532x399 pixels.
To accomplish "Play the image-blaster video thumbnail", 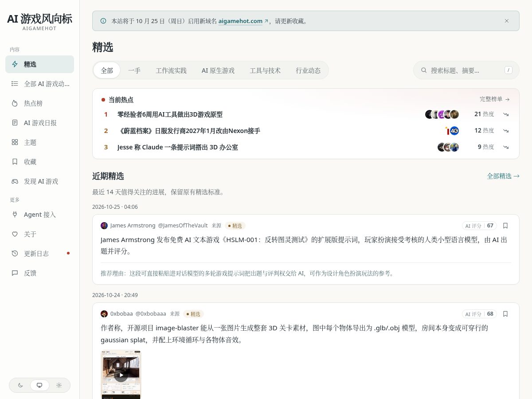I will pyautogui.click(x=121, y=375).
